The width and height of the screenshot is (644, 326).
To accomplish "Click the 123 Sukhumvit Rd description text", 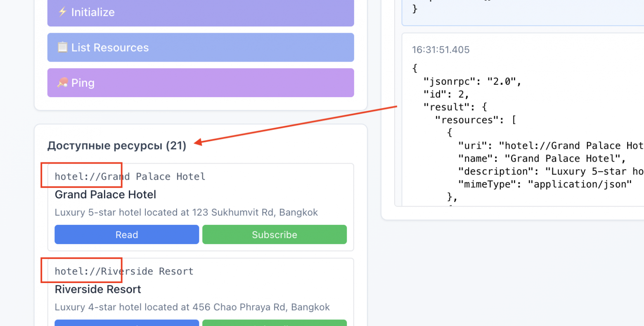I will (186, 212).
